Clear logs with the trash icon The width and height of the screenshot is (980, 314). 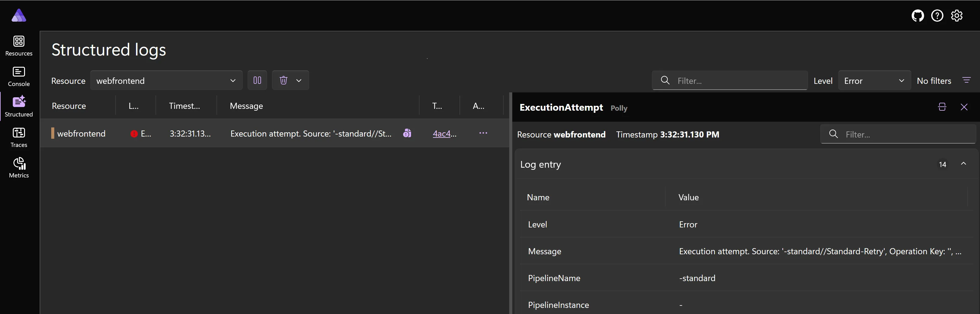[284, 80]
